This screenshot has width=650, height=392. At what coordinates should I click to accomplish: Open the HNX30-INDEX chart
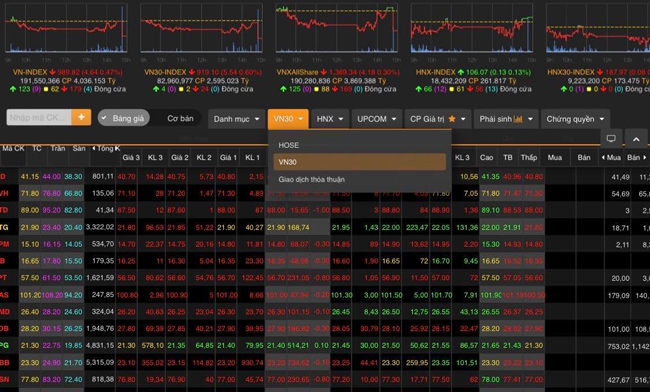pyautogui.click(x=598, y=28)
